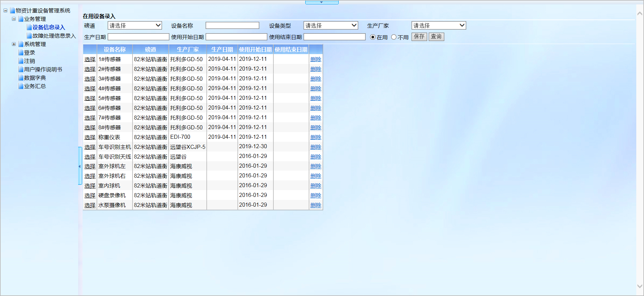Click the icon beside 用户操作说明书

point(21,69)
